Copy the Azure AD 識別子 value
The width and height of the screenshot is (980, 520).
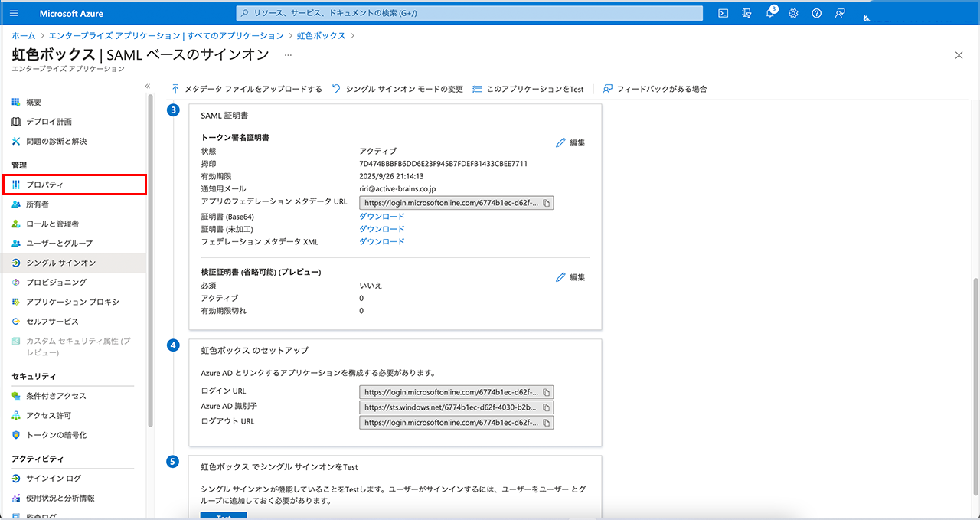coord(546,407)
